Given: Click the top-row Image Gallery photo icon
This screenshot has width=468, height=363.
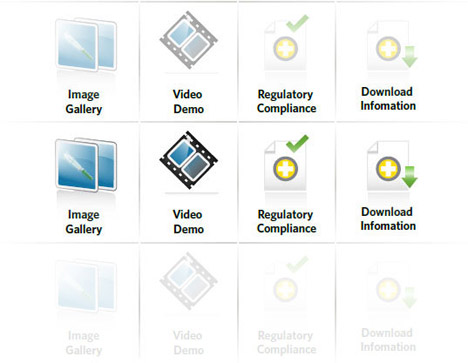Looking at the screenshot, I should 86,44.
